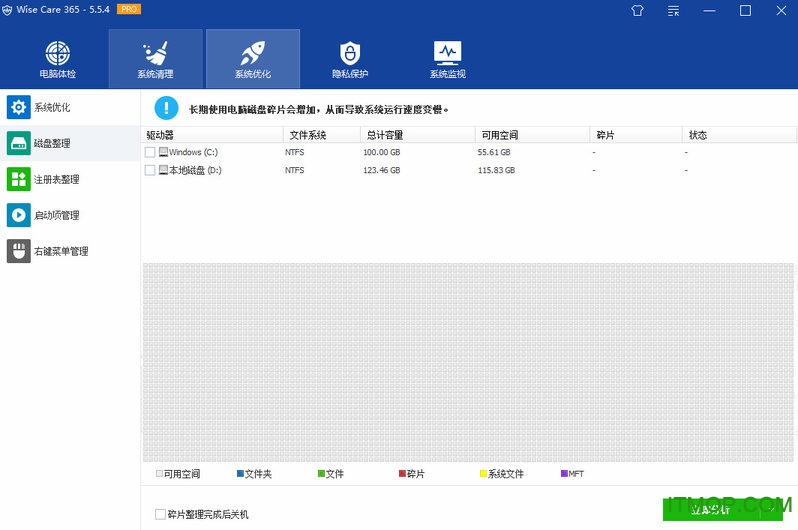Click the 可用空间 legend swatch
This screenshot has height=530, width=798.
(159, 473)
